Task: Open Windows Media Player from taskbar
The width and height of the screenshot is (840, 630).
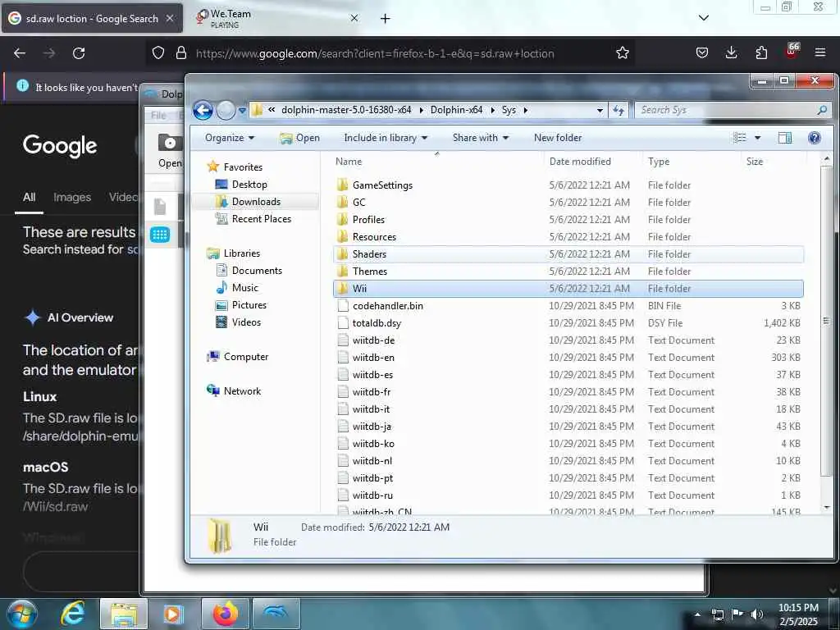Action: [x=173, y=614]
